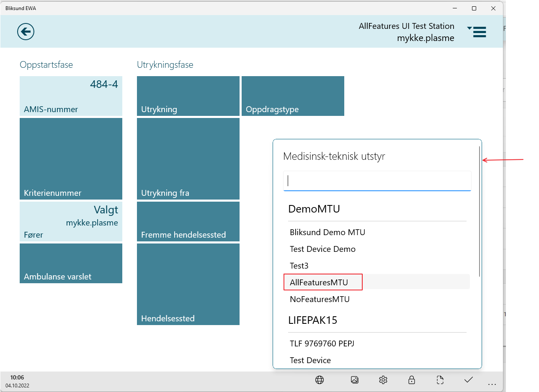Select AllFeaturesMTU in the list
The image size is (539, 392).
[377, 282]
